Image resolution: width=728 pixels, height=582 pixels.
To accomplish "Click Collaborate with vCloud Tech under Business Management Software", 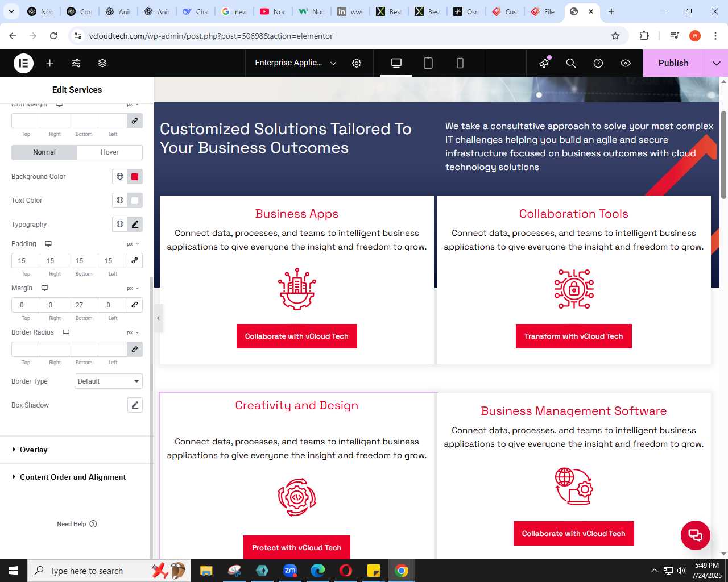I will (574, 534).
